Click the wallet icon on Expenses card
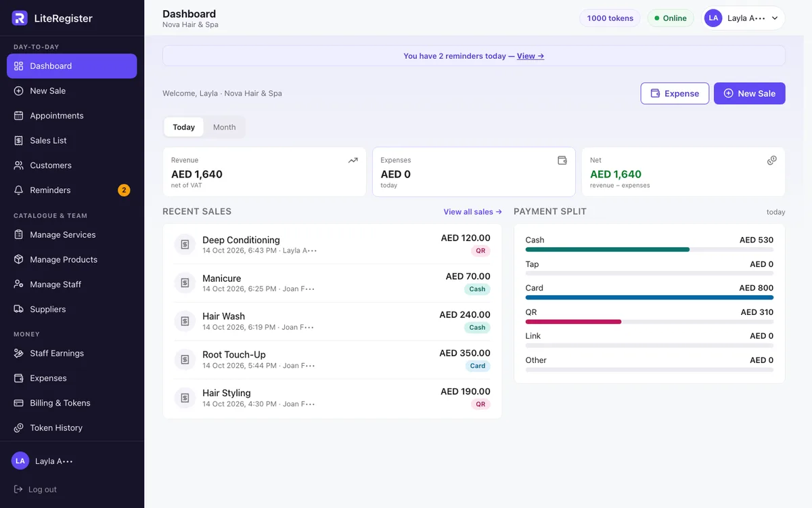This screenshot has height=508, width=812. pyautogui.click(x=562, y=161)
